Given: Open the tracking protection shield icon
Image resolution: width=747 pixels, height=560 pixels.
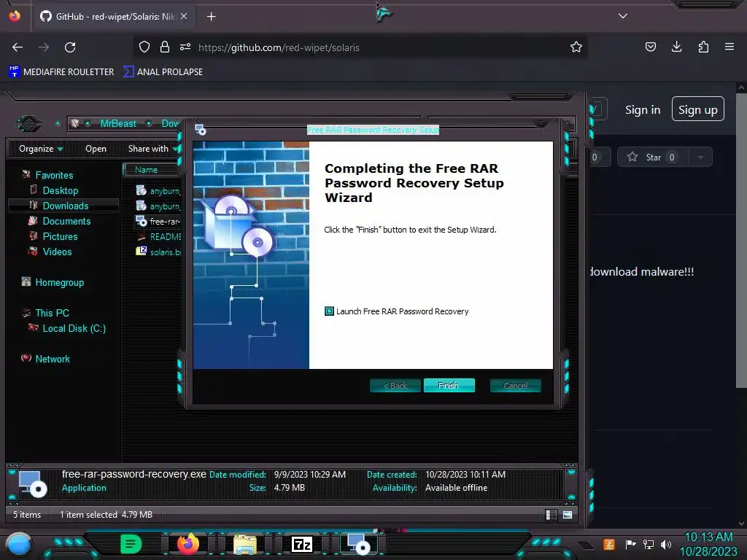Looking at the screenshot, I should point(144,47).
